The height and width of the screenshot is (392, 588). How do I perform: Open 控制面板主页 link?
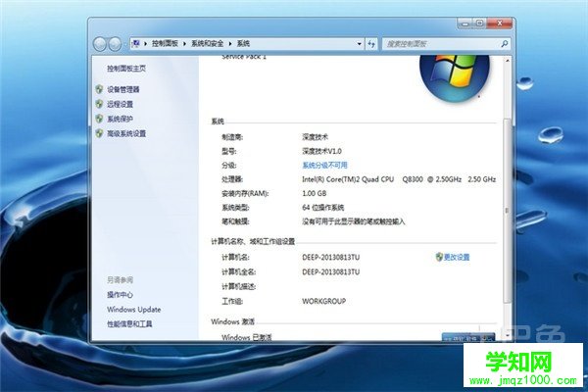126,69
